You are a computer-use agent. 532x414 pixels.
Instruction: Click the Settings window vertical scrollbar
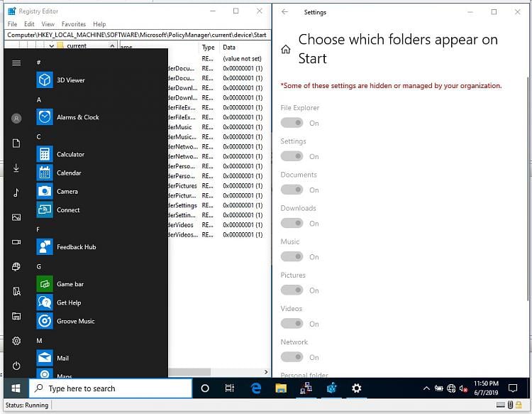click(x=528, y=188)
